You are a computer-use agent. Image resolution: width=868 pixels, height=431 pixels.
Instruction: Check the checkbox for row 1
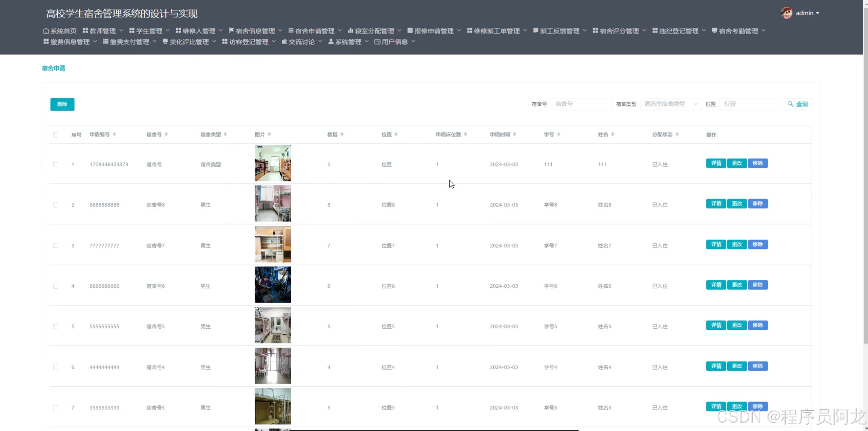click(x=56, y=165)
